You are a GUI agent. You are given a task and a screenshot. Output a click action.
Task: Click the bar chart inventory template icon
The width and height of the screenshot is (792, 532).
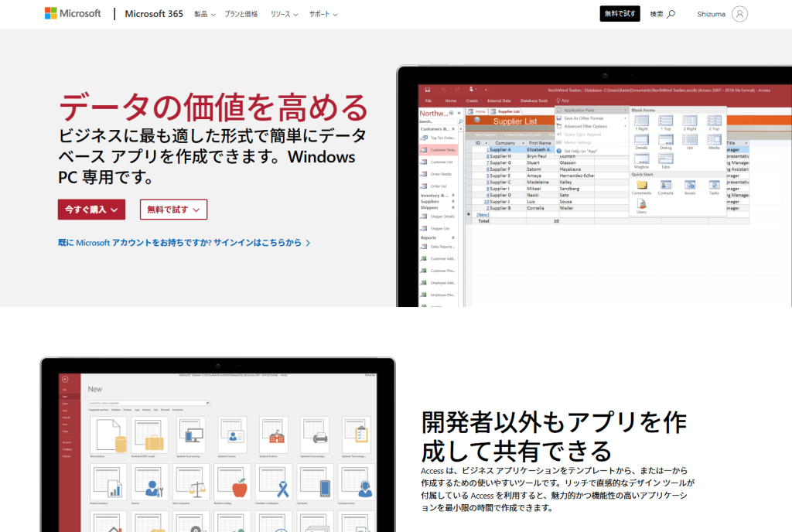[108, 482]
